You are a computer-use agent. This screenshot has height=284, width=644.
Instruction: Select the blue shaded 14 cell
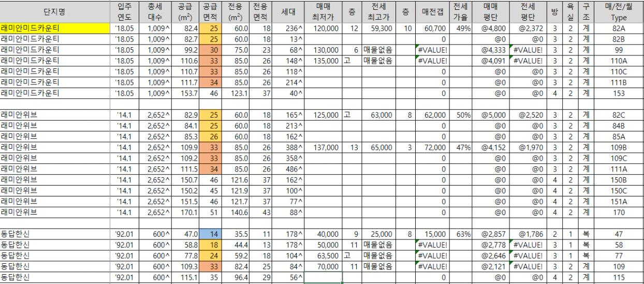click(211, 234)
